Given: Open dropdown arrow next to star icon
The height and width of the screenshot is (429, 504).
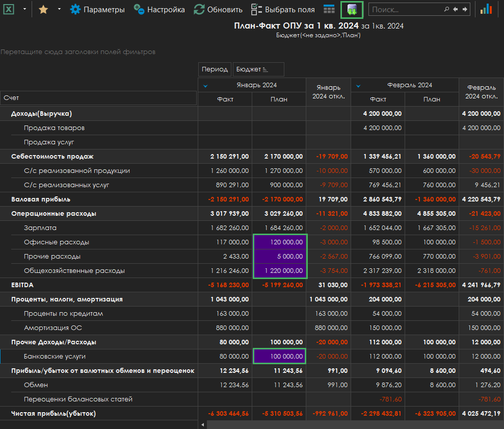Looking at the screenshot, I should point(59,9).
